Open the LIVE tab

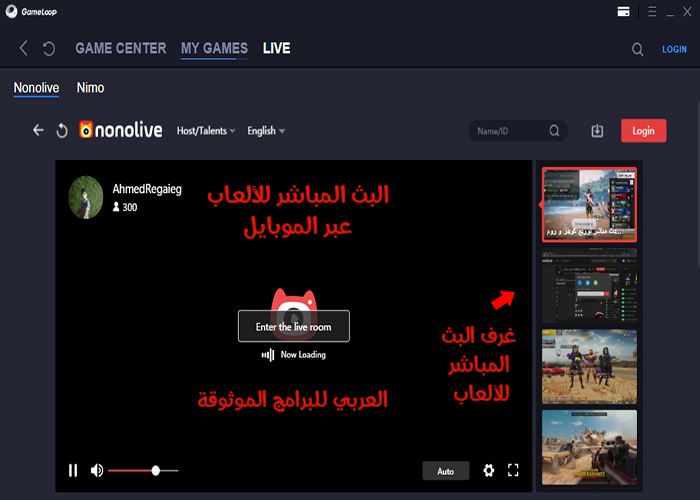click(x=276, y=48)
